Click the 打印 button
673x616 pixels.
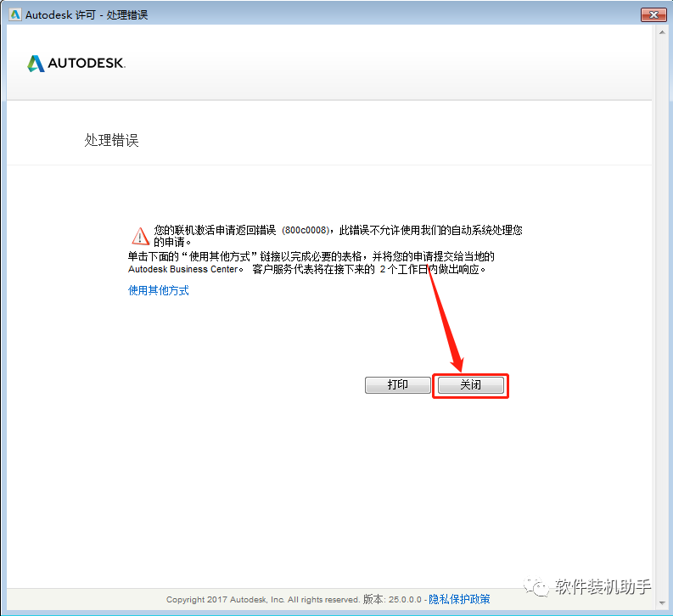click(397, 384)
